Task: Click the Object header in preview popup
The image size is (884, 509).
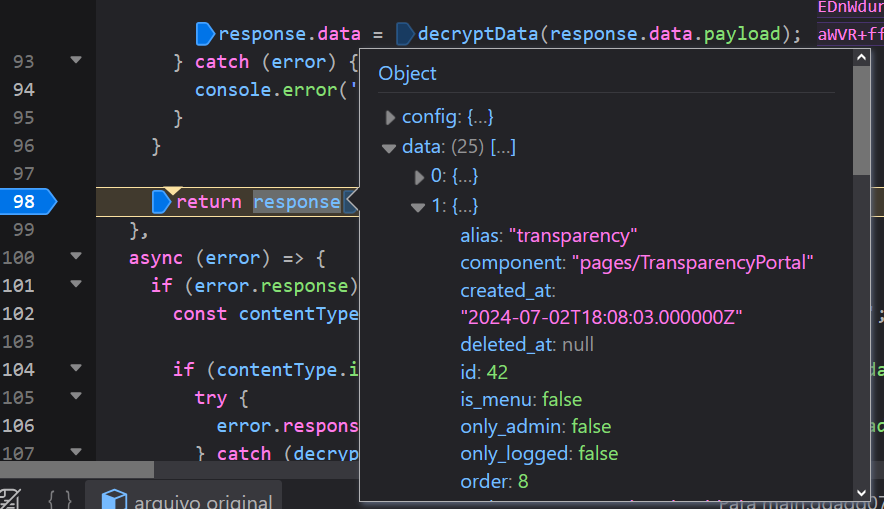Action: pos(407,73)
